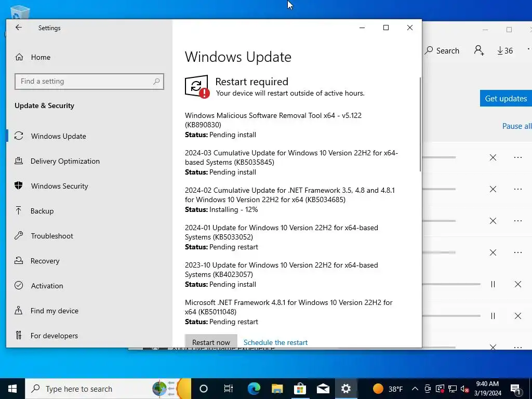Open Delivery Optimization settings
Viewport: 532px width, 399px height.
click(65, 161)
